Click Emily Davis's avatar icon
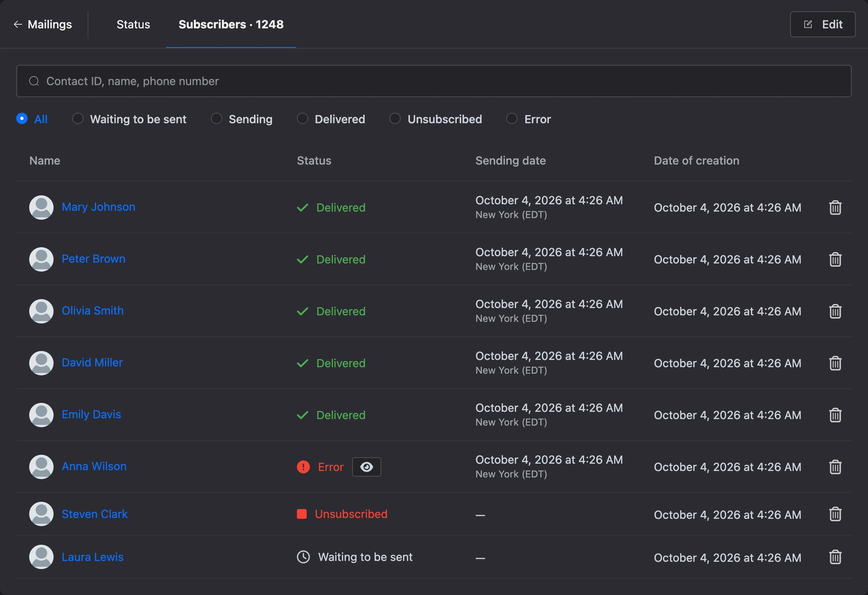 [41, 415]
